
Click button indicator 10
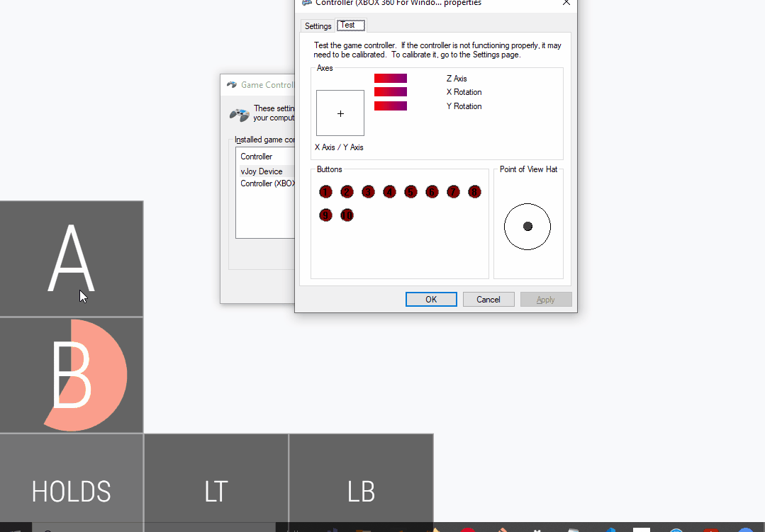(x=347, y=215)
